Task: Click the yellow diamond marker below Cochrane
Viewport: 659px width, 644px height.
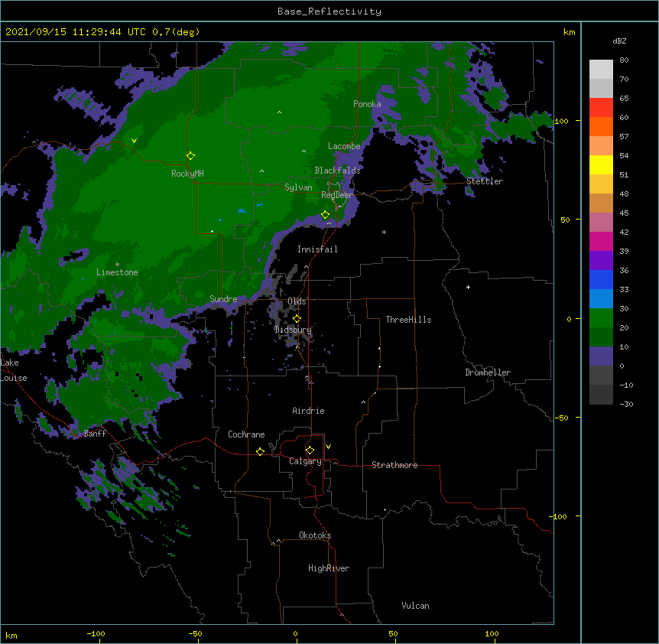Action: point(260,451)
